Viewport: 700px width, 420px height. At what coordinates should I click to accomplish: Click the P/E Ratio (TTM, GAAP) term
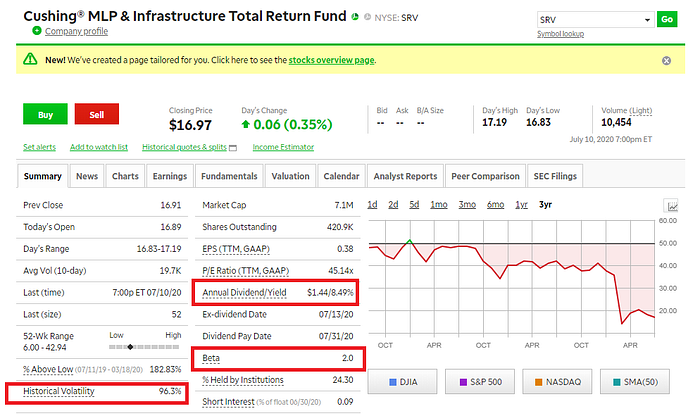click(x=246, y=270)
